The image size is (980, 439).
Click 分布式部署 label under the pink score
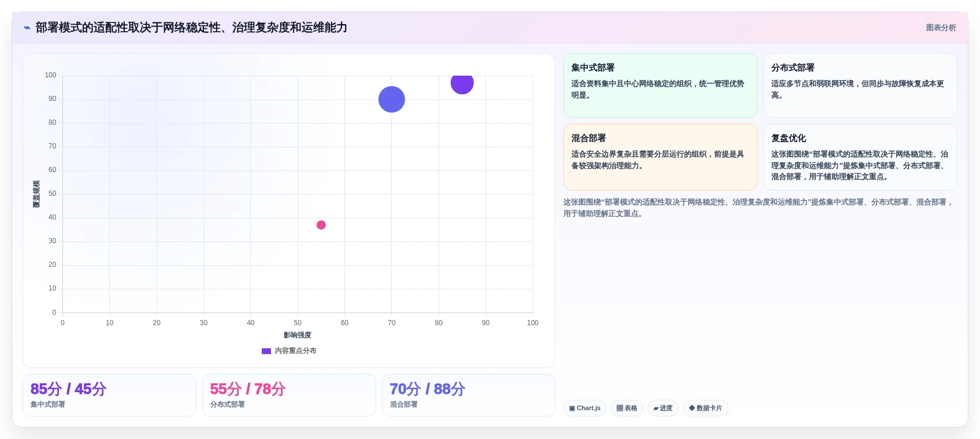pos(228,404)
